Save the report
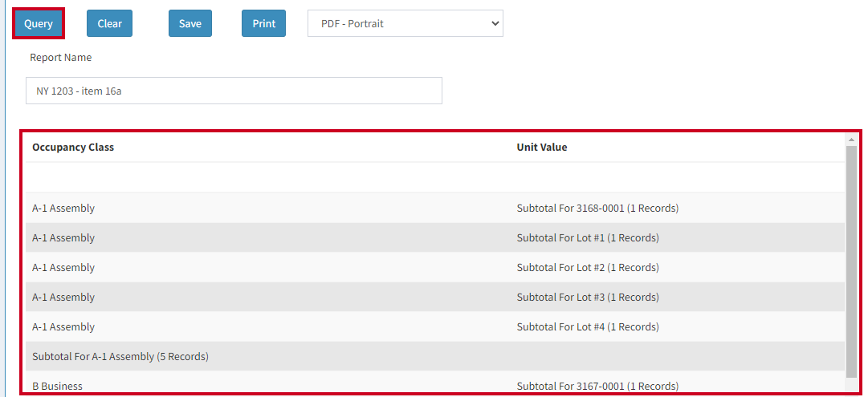868x397 pixels. coord(189,24)
